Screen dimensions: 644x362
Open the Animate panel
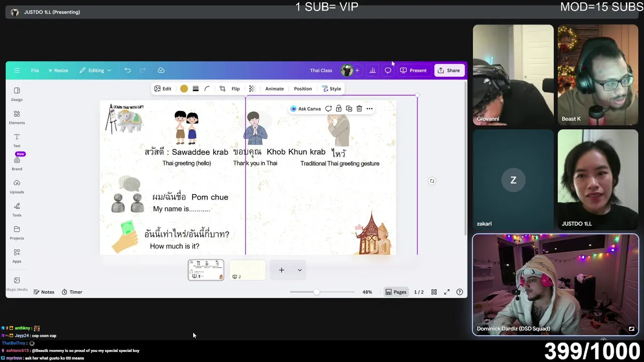[274, 88]
